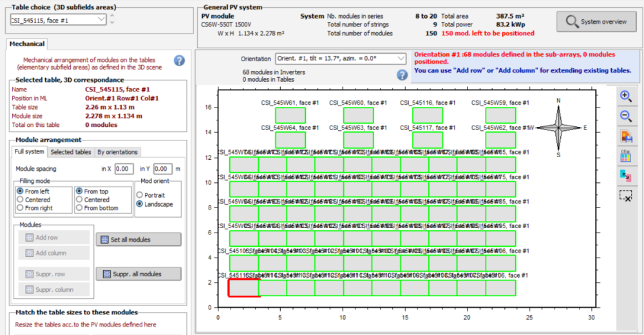
Task: Select From bottom filling option
Action: [79, 208]
